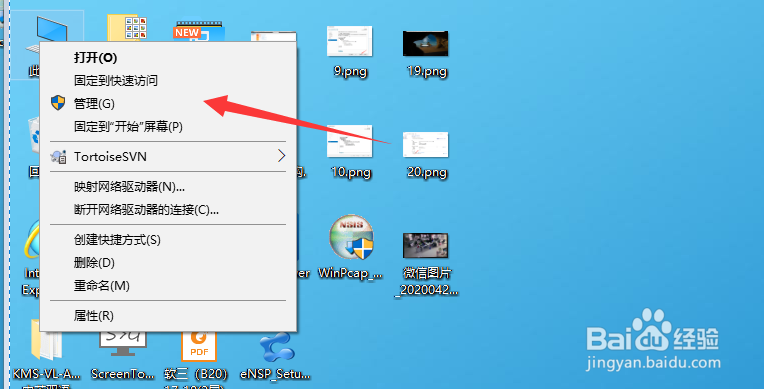Select the 微信图片_2020042 image icon
The height and width of the screenshot is (389, 764).
[425, 245]
